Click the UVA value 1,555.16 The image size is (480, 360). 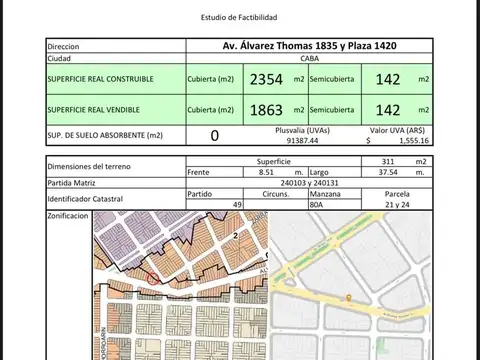[x=414, y=140]
